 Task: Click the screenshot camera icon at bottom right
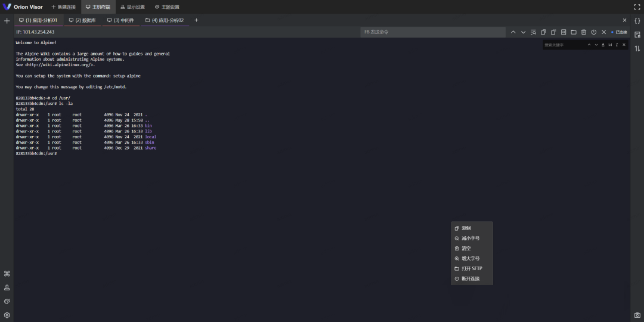637,315
